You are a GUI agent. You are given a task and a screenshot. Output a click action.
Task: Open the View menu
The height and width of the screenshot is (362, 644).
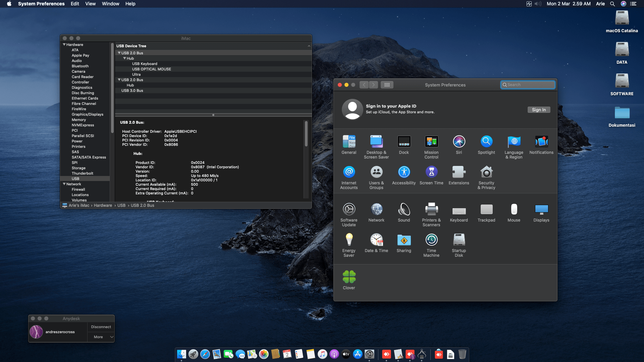click(90, 4)
